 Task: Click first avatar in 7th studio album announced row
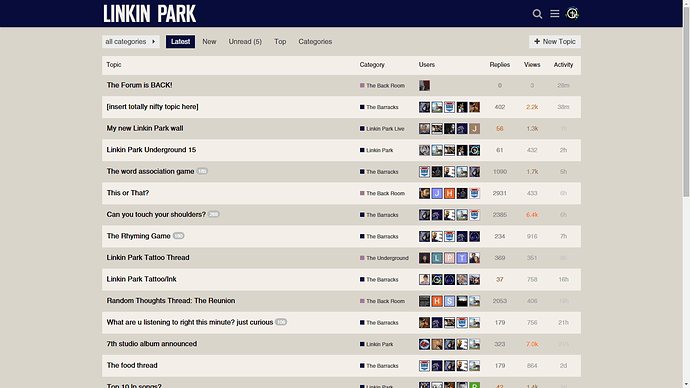pos(424,344)
